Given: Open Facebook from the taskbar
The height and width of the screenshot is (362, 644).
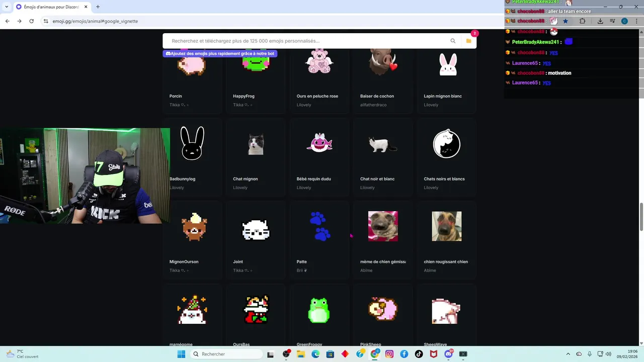Looking at the screenshot, I should pos(404,354).
